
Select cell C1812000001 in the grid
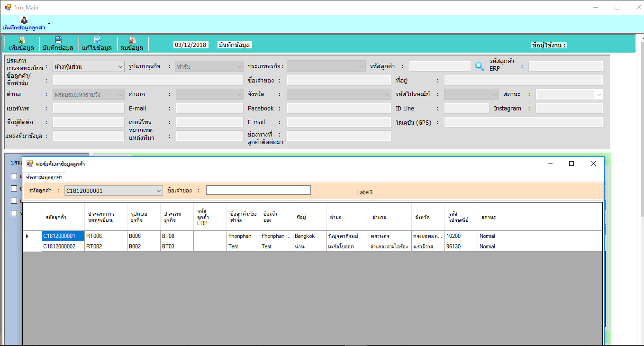[63, 236]
